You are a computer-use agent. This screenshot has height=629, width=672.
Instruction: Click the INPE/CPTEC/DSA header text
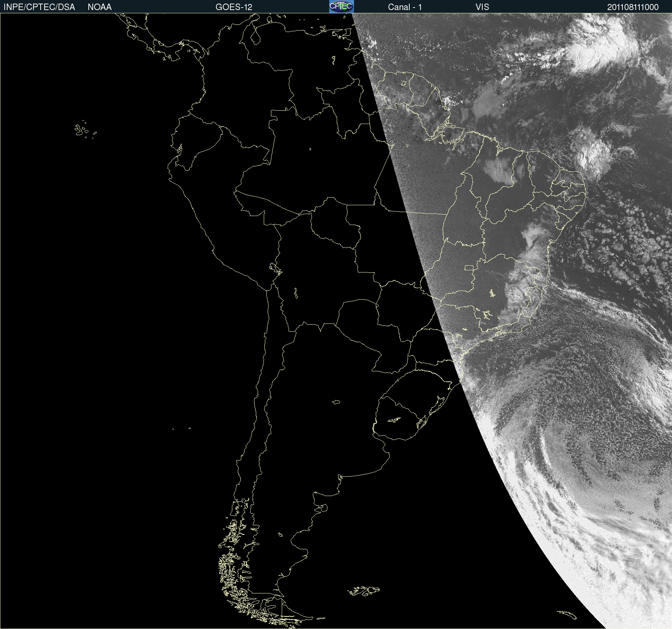39,7
